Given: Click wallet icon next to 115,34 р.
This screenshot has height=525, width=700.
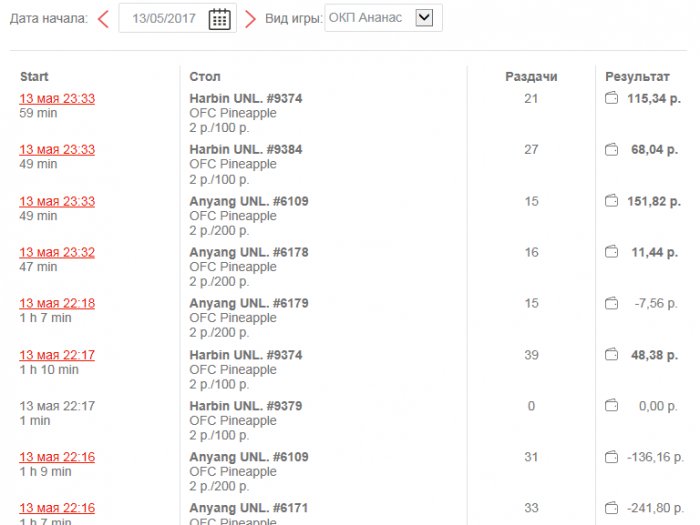Looking at the screenshot, I should (x=611, y=98).
